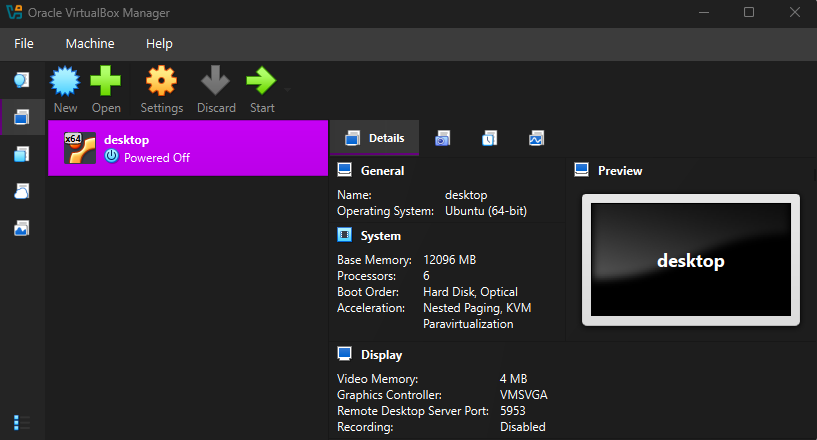Click the "5953" remote desktop port value
The image size is (817, 440).
coord(513,411)
